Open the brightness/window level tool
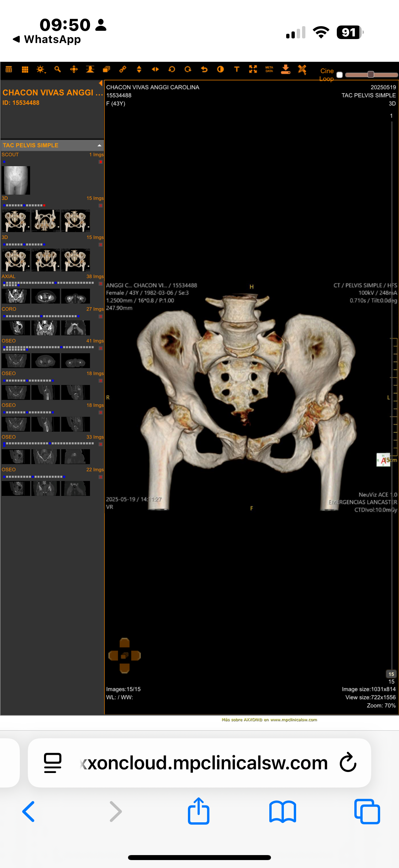399x868 pixels. tap(41, 70)
